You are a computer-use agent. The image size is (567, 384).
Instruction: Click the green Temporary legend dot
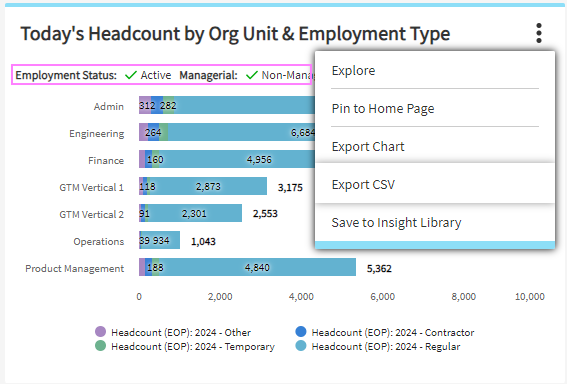click(100, 346)
